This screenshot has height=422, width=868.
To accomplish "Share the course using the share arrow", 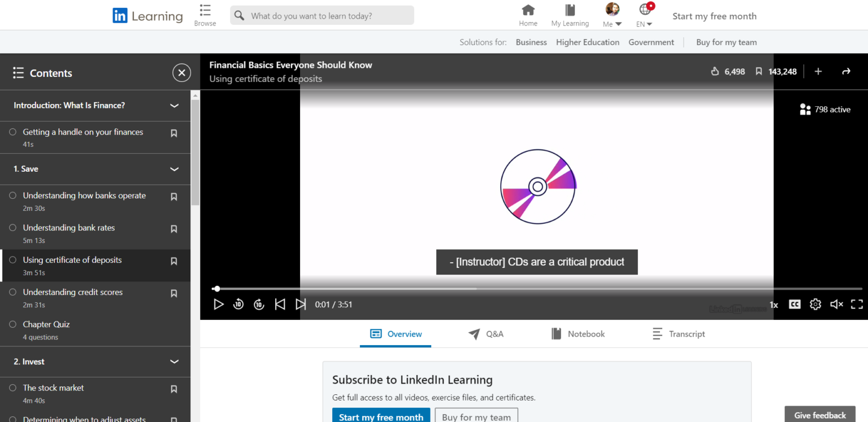I will [x=846, y=71].
